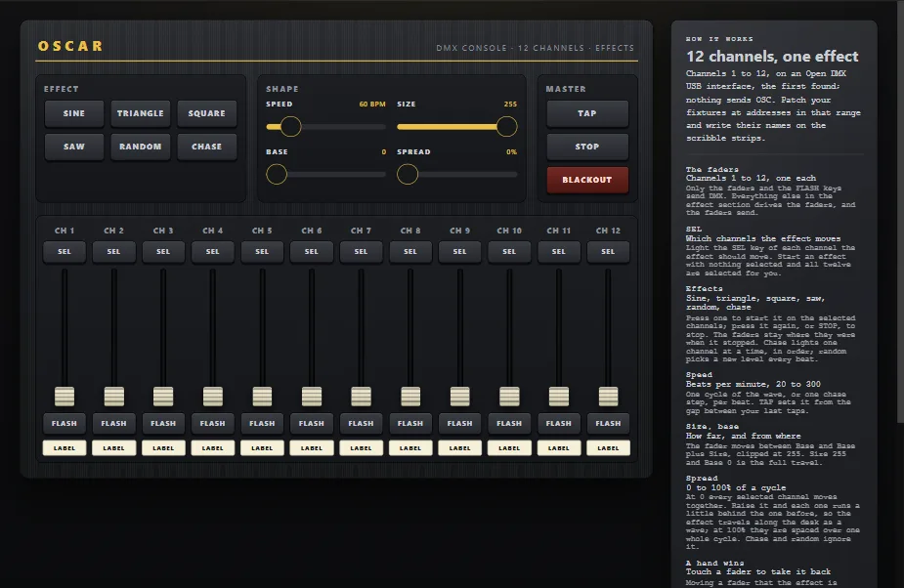
Task: Click the BASE slider knob
Action: (x=277, y=174)
